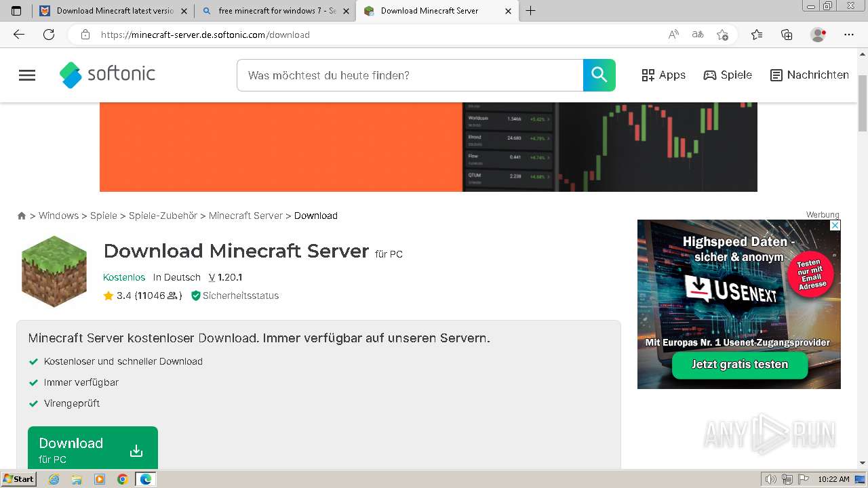Click the system tray volume icon
This screenshot has height=488, width=868.
[771, 479]
